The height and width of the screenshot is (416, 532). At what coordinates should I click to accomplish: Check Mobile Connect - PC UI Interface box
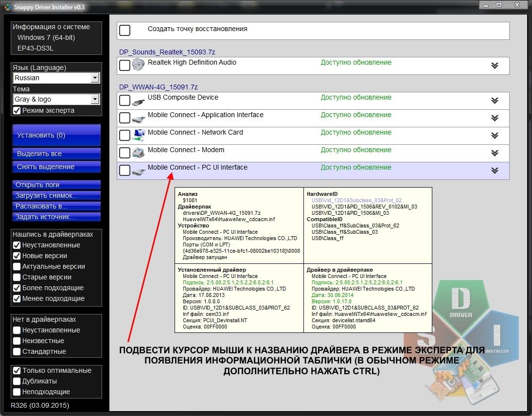(x=124, y=170)
